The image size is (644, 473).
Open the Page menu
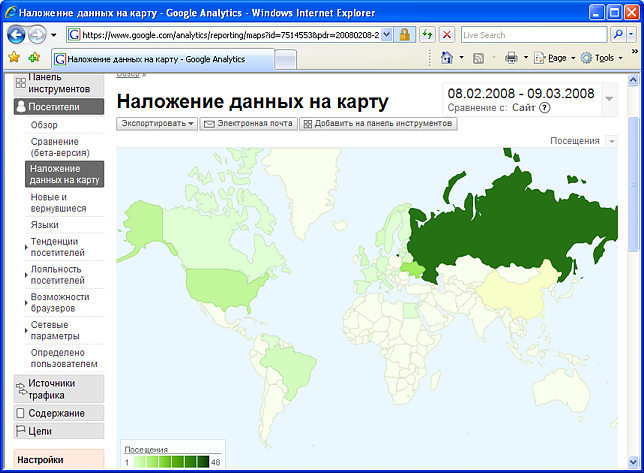554,58
